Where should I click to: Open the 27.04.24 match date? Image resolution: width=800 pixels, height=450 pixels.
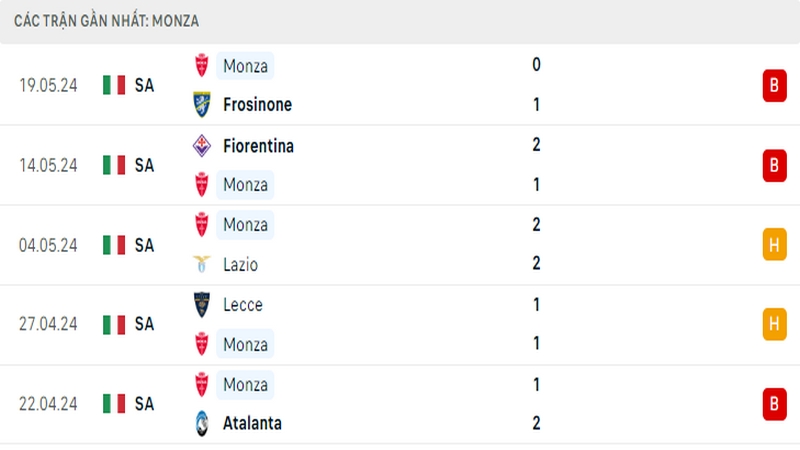pos(48,324)
